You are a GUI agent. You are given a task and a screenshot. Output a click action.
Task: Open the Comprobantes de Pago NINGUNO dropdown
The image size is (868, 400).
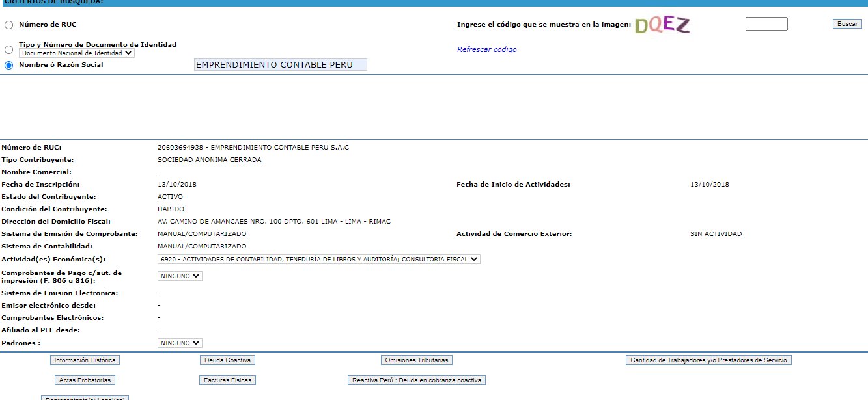pyautogui.click(x=180, y=276)
